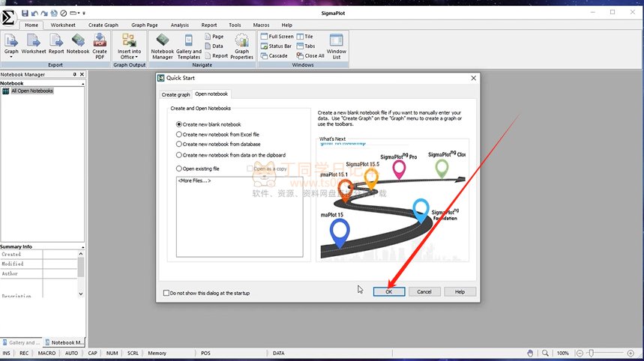The height and width of the screenshot is (361, 644).
Task: Check Do not show this dialog at startup
Action: 166,293
